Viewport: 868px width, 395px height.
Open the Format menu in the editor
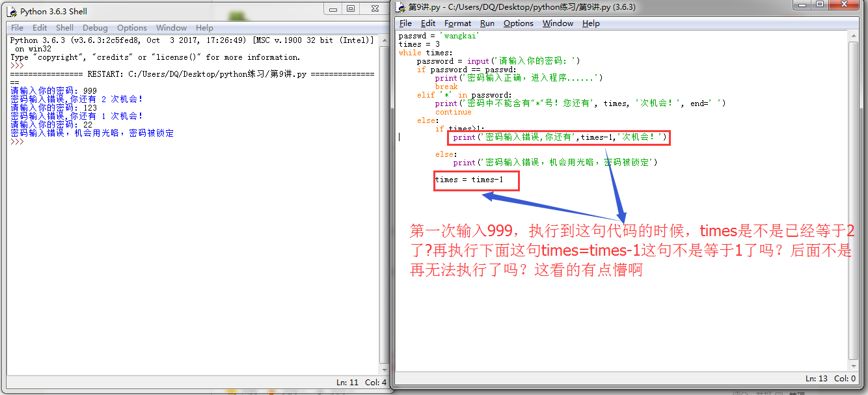pyautogui.click(x=457, y=23)
